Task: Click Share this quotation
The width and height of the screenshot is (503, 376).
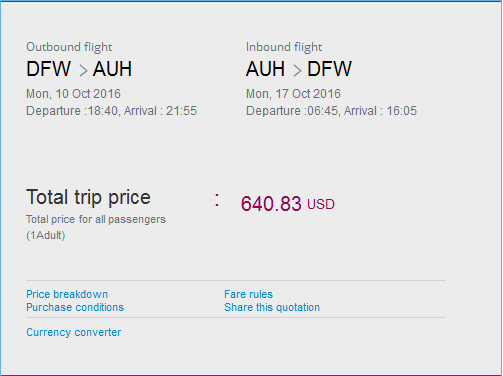Action: 272,307
